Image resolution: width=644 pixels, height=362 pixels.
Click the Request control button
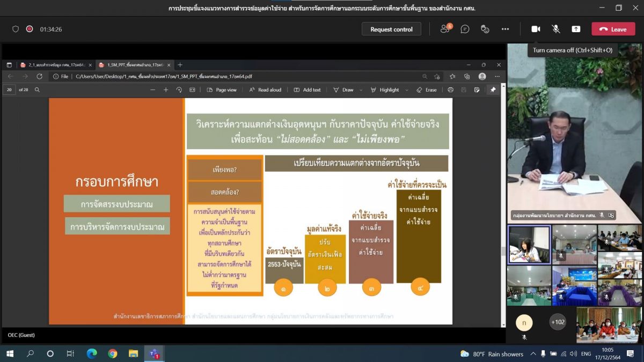tap(391, 29)
